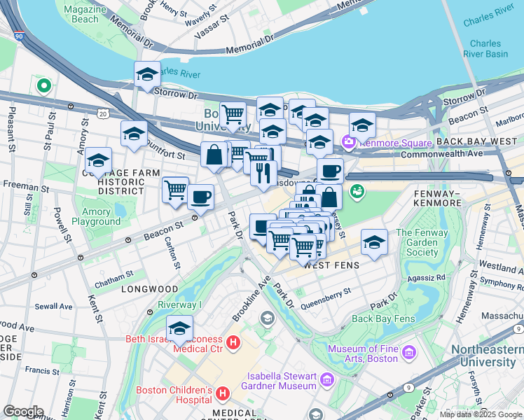Screen dimensions: 524x420
Task: Open the school marker in Cottage Farm district
Action: (98, 162)
